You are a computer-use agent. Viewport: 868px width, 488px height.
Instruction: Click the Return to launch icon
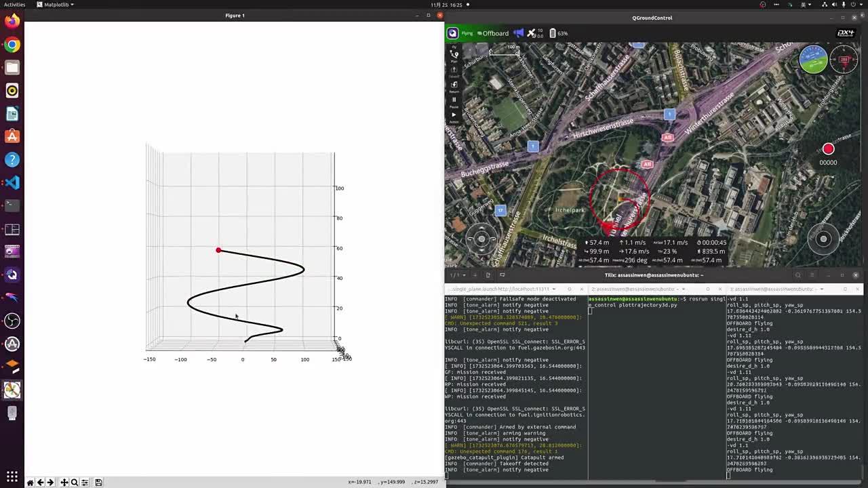point(454,85)
